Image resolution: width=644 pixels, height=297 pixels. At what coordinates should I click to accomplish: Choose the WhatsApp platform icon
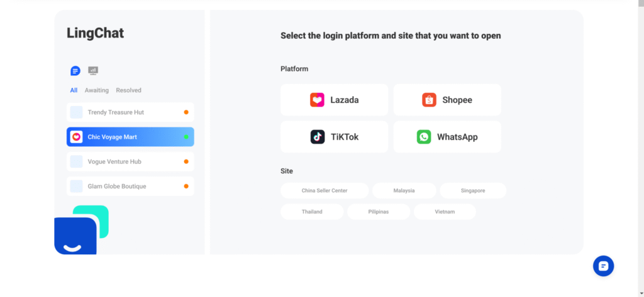tap(424, 137)
